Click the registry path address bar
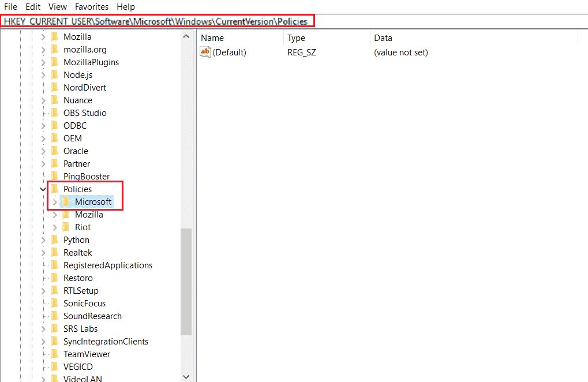Image resolution: width=588 pixels, height=382 pixels. pos(294,21)
